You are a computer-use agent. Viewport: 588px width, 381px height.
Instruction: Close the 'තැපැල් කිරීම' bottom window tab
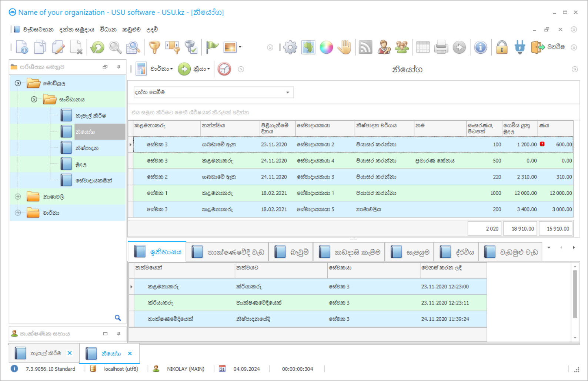[70, 353]
